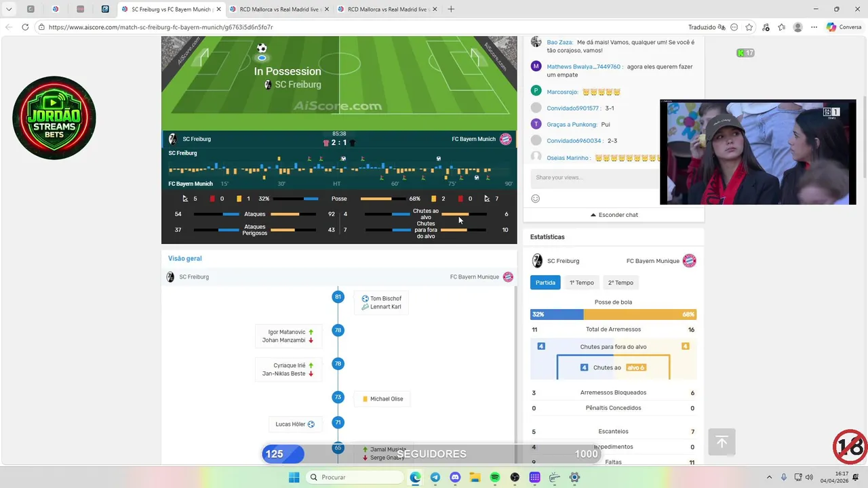Click into the Share your views chat field
The width and height of the screenshot is (868, 488).
[x=595, y=178]
